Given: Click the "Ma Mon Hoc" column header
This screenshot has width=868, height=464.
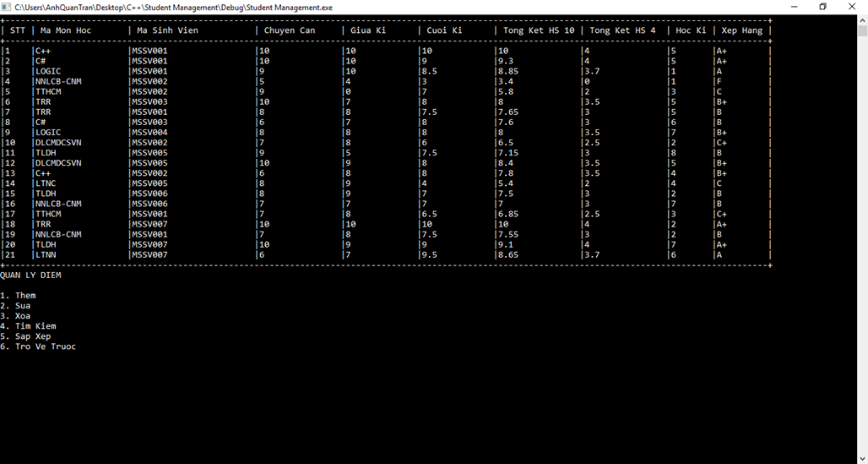Looking at the screenshot, I should click(66, 30).
